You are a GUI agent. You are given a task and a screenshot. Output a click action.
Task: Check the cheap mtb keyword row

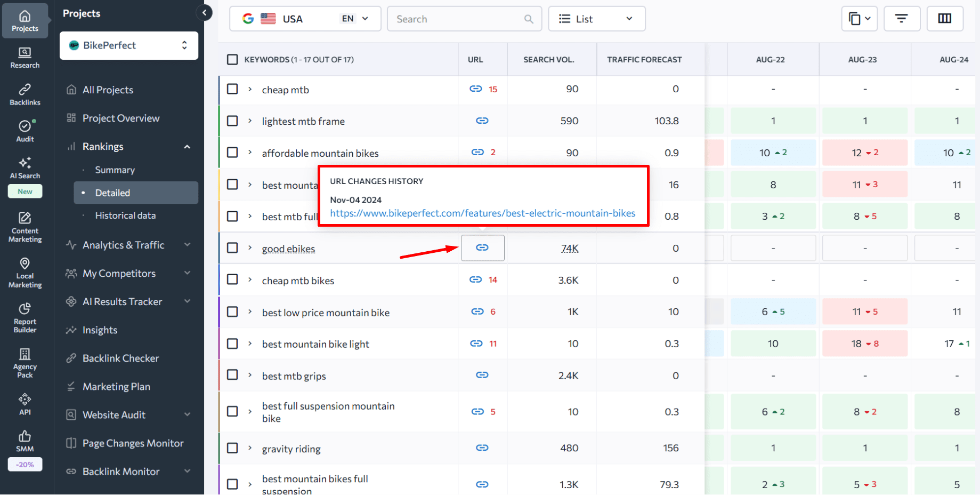pyautogui.click(x=232, y=89)
